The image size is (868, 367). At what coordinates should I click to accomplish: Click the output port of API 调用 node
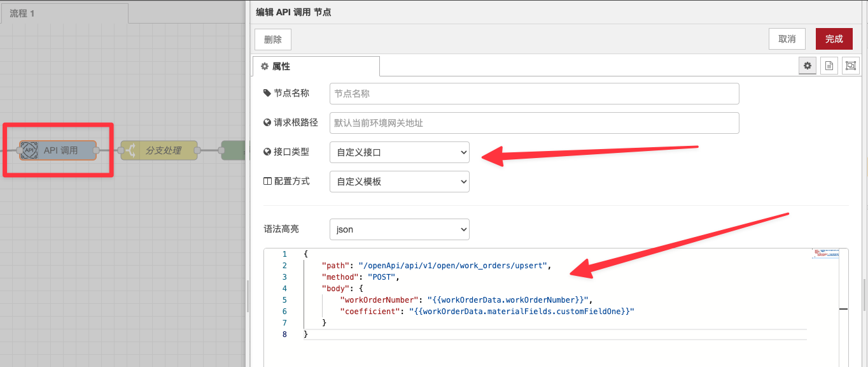96,150
